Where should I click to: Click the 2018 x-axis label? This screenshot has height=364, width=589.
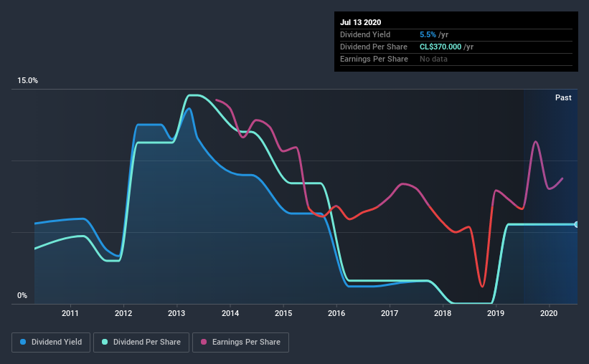[443, 313]
